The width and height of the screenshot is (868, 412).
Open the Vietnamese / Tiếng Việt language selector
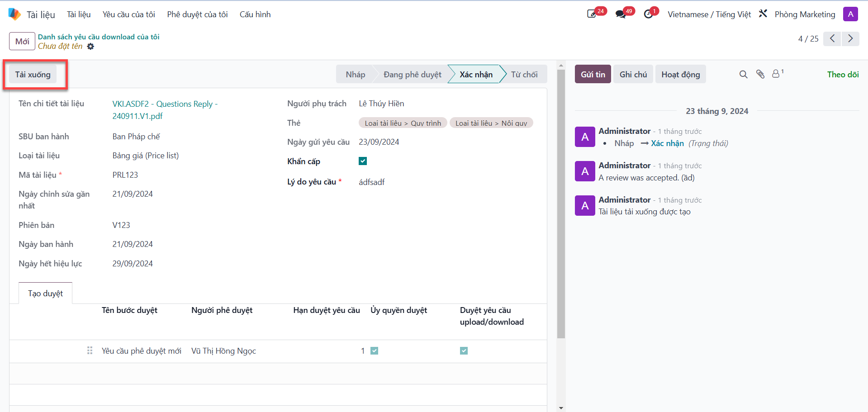coord(709,14)
